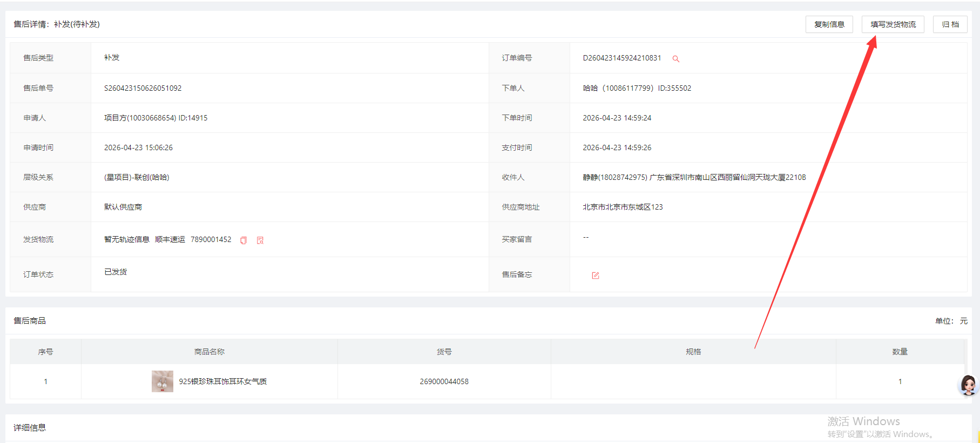
Task: Select the 货号 value 269000044058
Action: click(x=444, y=381)
